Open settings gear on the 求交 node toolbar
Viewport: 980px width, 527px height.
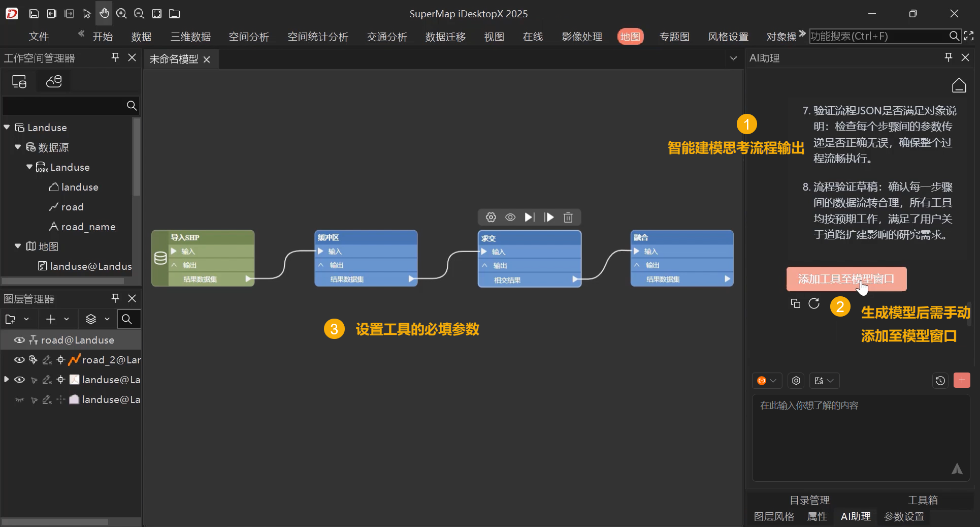[491, 218]
